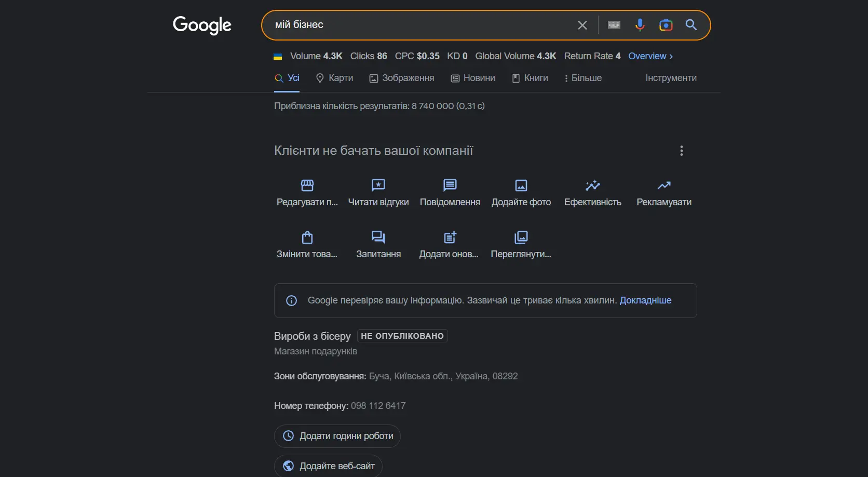Open the three-dot menu for the business panel

[x=682, y=151]
